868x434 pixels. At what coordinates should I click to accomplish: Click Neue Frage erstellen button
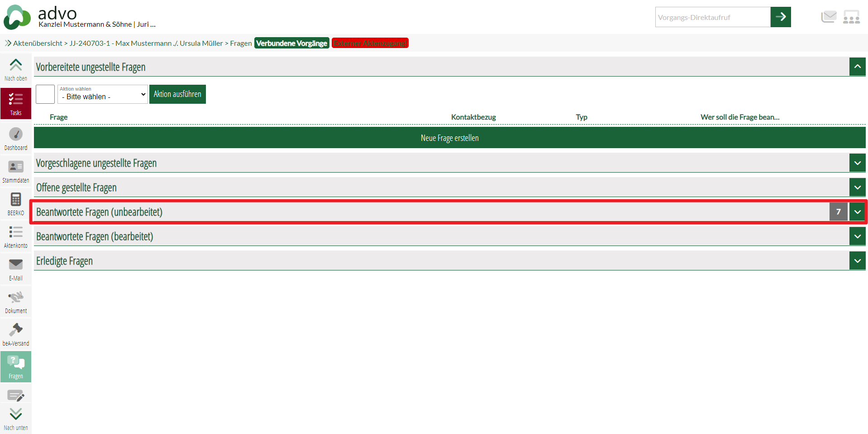449,138
